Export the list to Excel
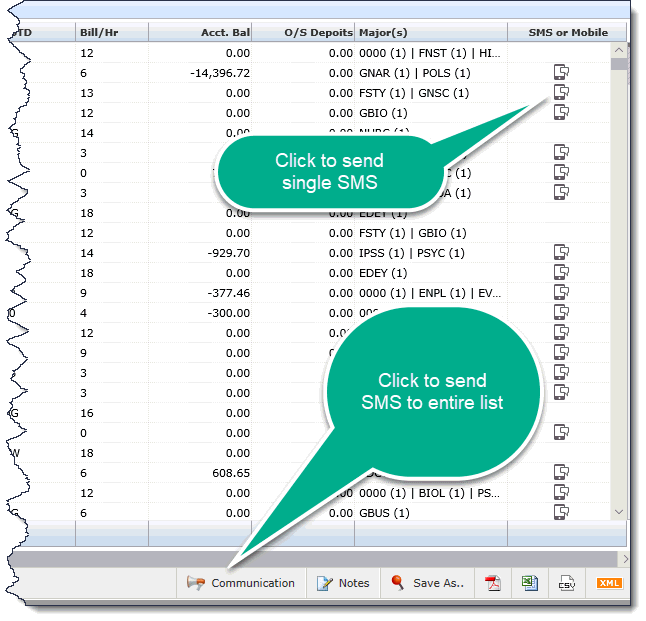 click(x=529, y=583)
